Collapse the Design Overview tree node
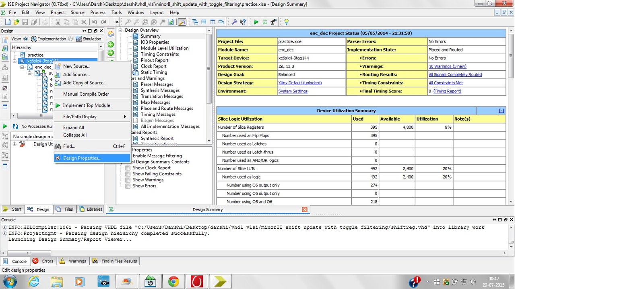Image resolution: width=644 pixels, height=289 pixels. (120, 30)
